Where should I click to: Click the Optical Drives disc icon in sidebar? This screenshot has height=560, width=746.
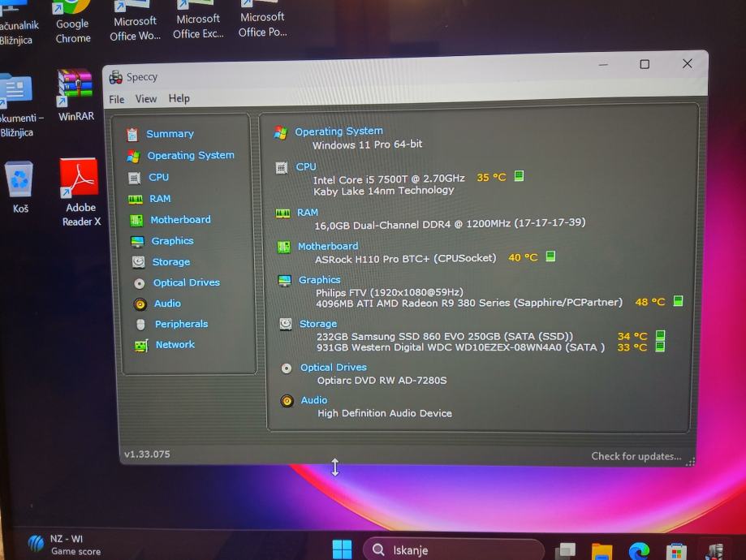140,283
